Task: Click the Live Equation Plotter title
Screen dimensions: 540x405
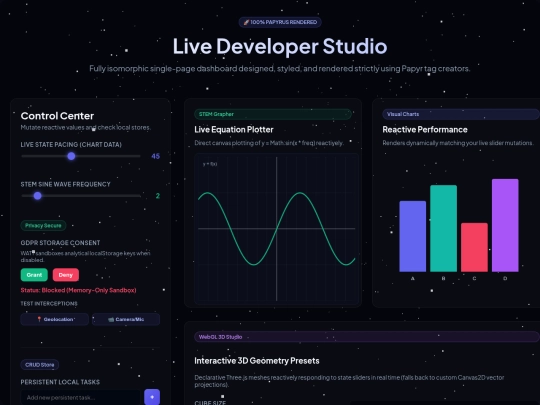Action: pos(234,129)
